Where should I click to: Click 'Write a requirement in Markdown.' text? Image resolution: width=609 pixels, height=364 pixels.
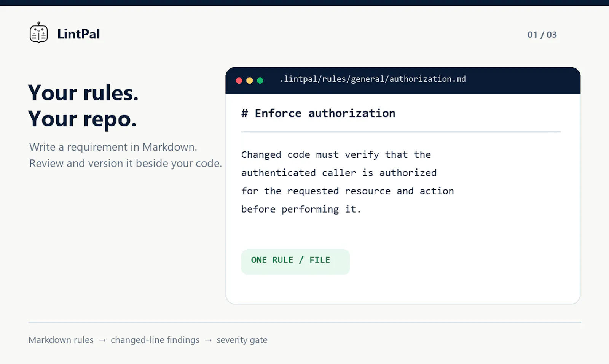(x=113, y=147)
